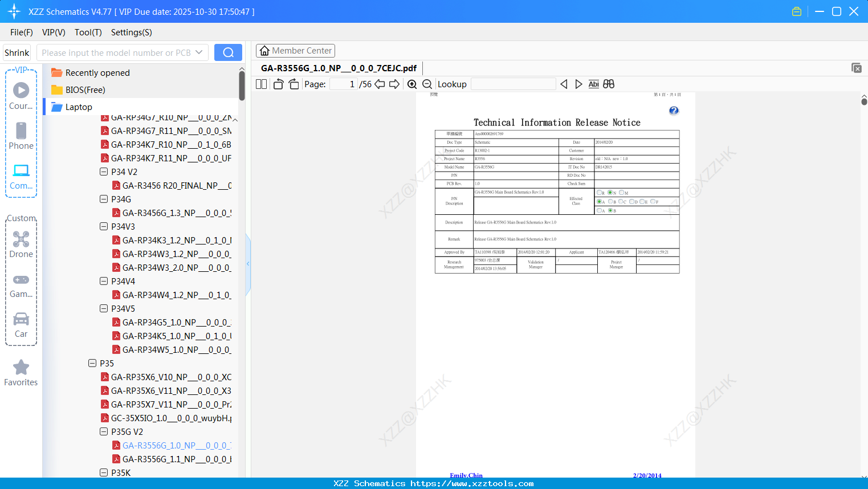Open highlighted GA-R3556G_1.0_NP file

pos(172,445)
